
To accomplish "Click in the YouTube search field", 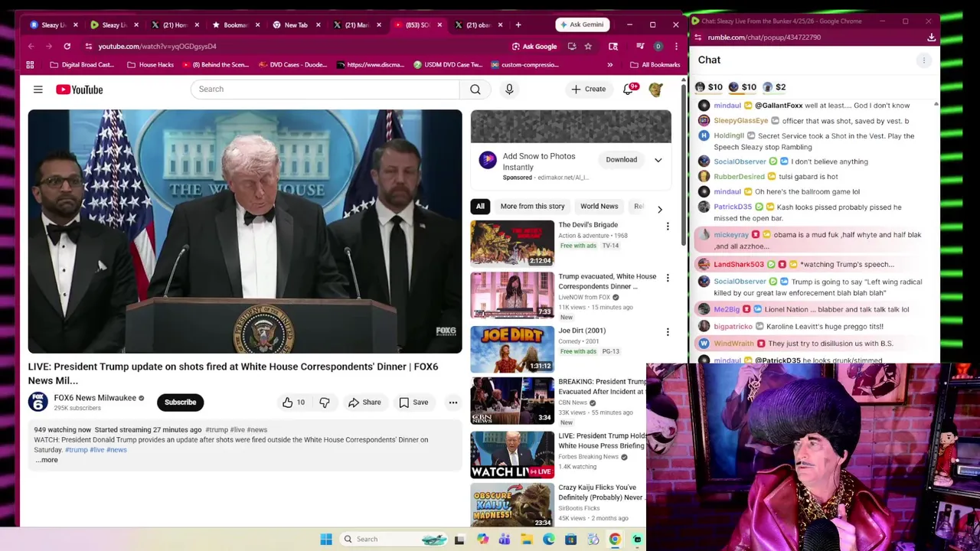I will click(x=325, y=90).
